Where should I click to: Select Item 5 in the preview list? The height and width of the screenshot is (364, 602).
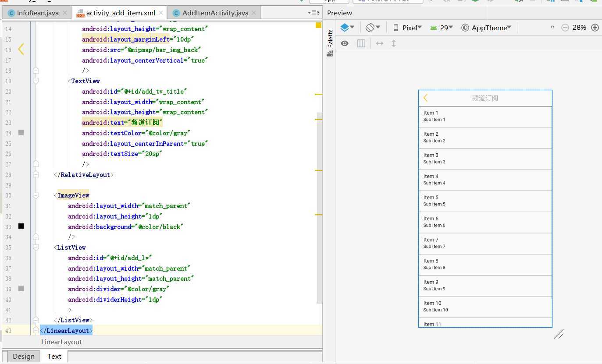click(x=485, y=201)
